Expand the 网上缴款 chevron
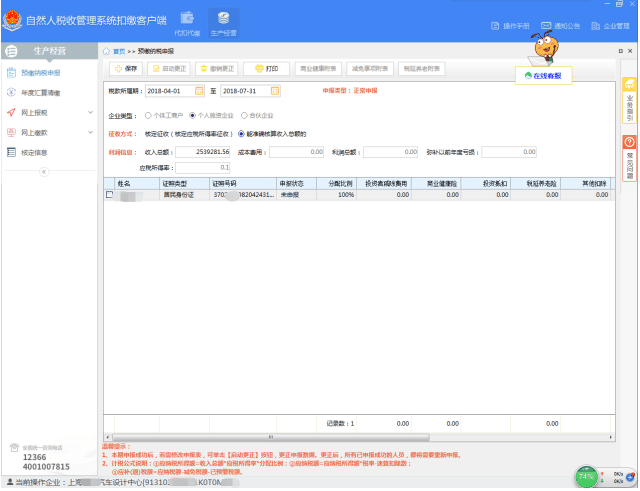Viewport: 640px width, 491px height. click(91, 132)
